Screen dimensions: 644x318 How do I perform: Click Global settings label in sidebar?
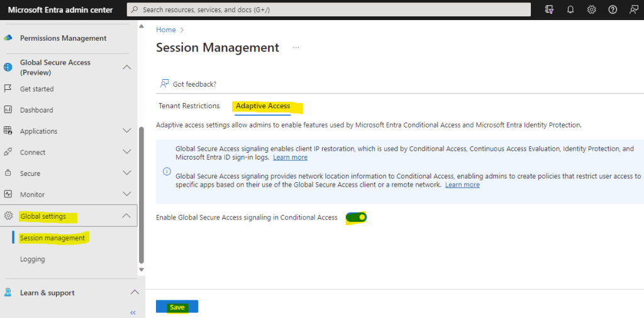[43, 216]
